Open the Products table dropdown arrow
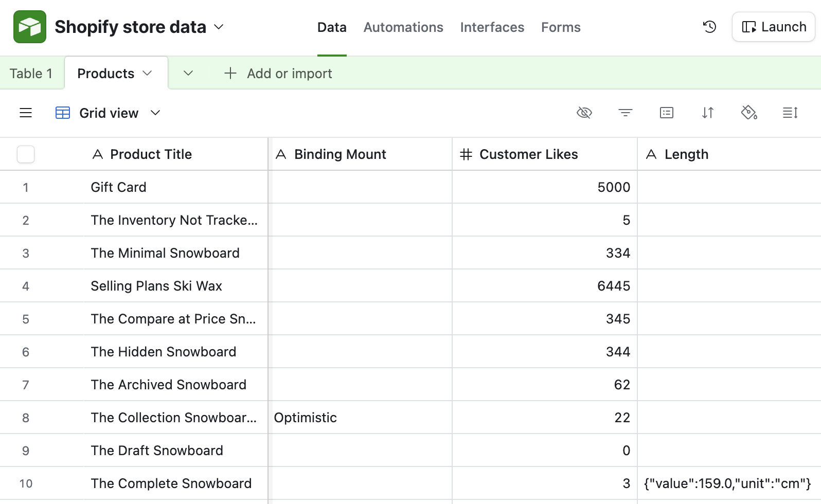 tap(147, 74)
